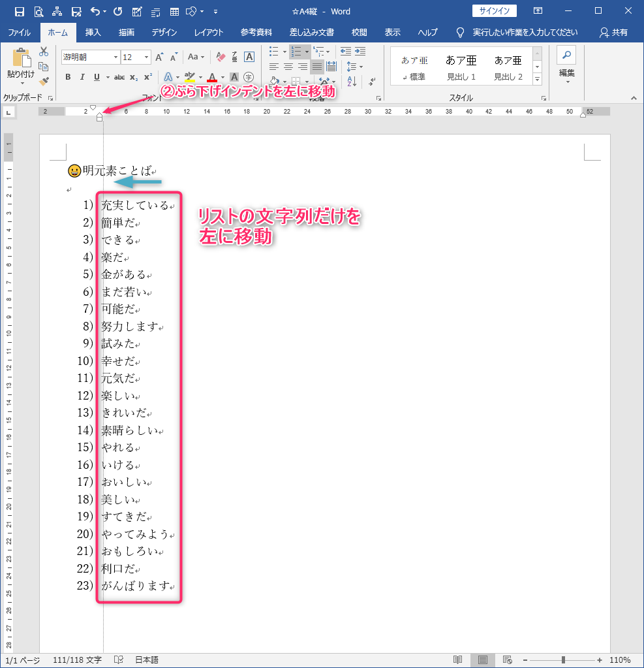Expand the font size dropdown showing 12

[146, 57]
